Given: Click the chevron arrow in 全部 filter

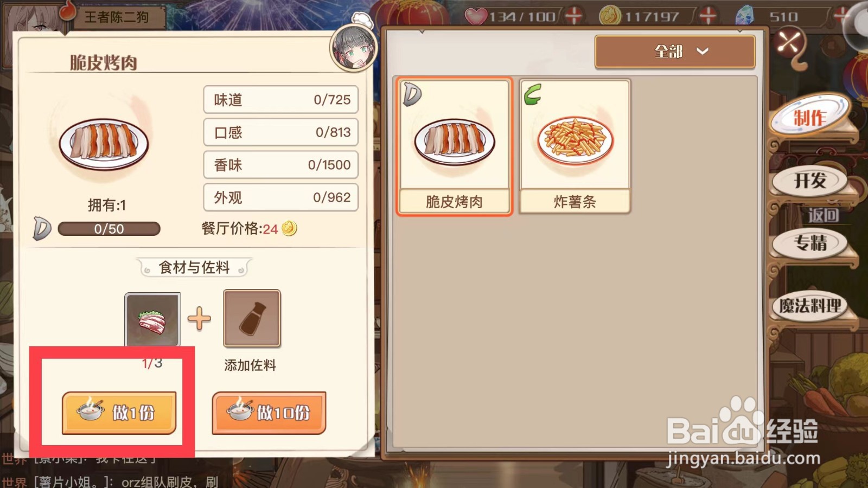Looking at the screenshot, I should coord(703,52).
